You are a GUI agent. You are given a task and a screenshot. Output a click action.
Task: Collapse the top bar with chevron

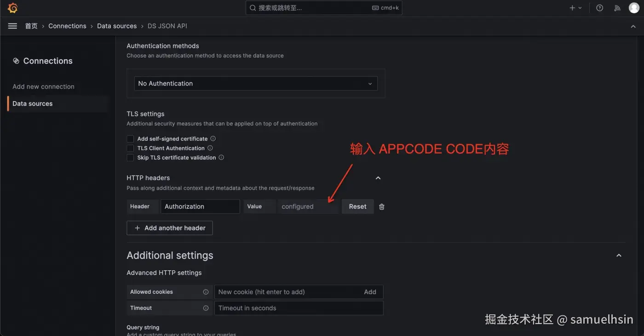633,26
